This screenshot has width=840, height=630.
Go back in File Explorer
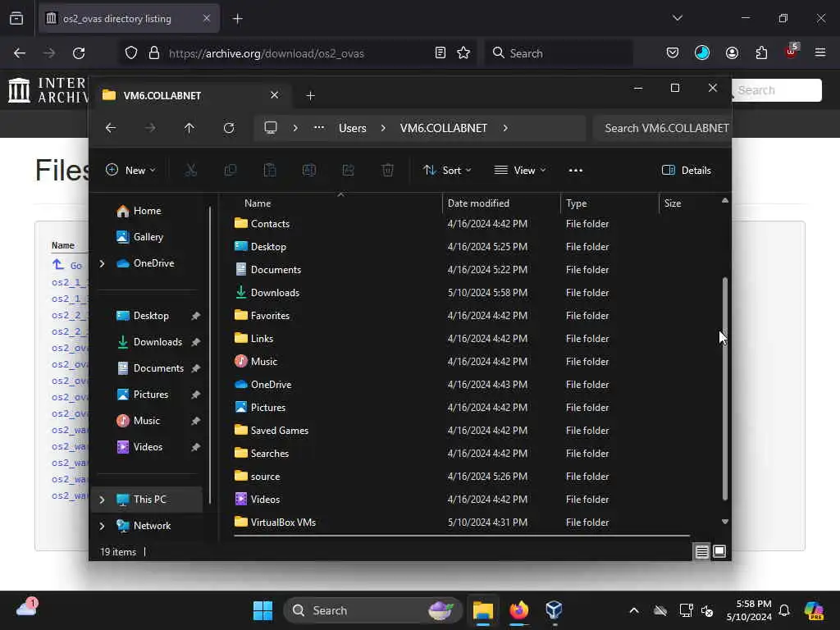pos(111,128)
